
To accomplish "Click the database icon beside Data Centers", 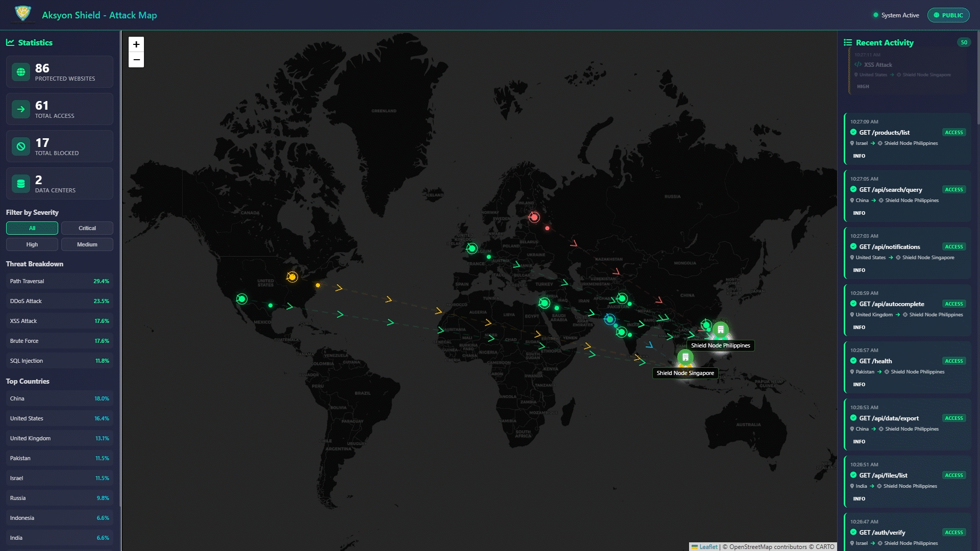I will tap(21, 184).
